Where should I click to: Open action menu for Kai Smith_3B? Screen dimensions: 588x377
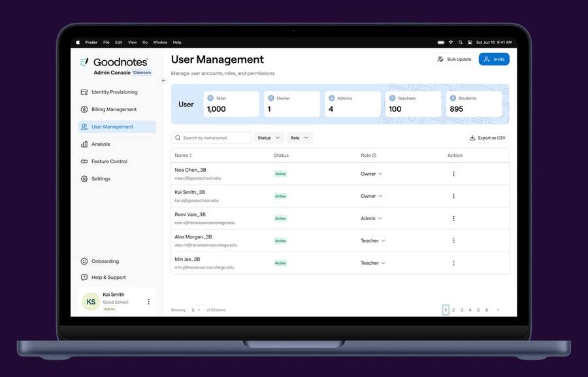tap(454, 196)
